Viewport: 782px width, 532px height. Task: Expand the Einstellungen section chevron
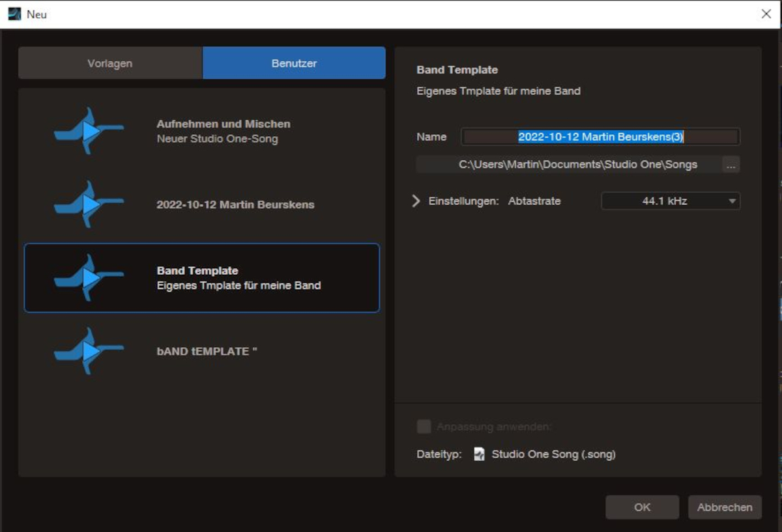point(417,201)
